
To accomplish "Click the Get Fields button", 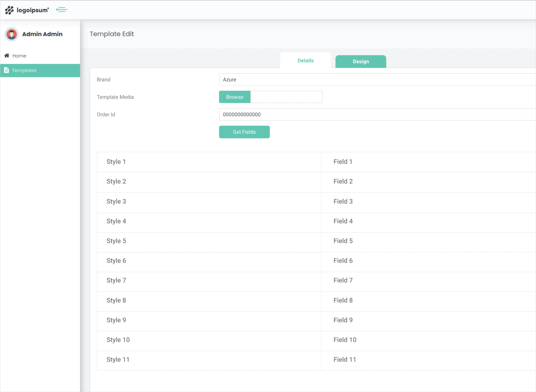I will pos(244,132).
